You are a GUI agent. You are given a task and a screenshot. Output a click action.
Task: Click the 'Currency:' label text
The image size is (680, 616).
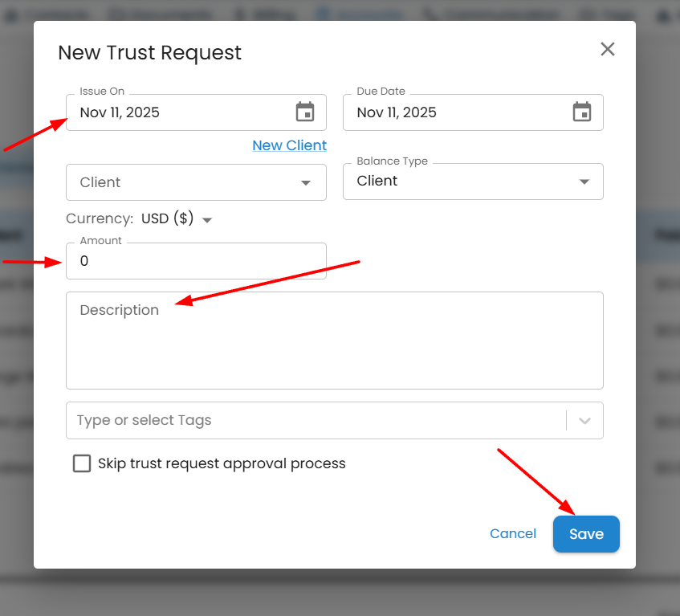click(100, 219)
